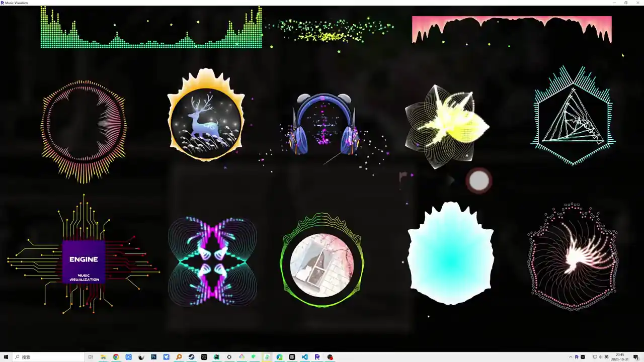Screen dimensions: 644x362
Task: Open the notification center icon
Action: (636, 357)
